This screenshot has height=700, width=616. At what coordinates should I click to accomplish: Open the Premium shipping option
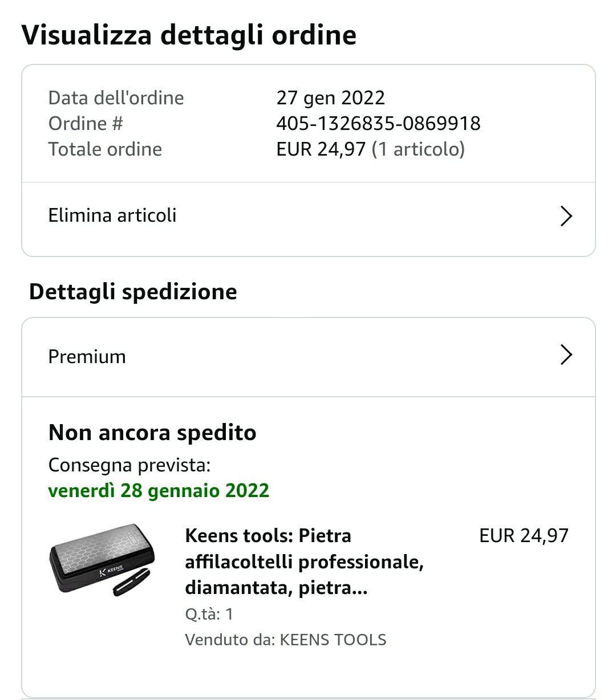pos(309,357)
